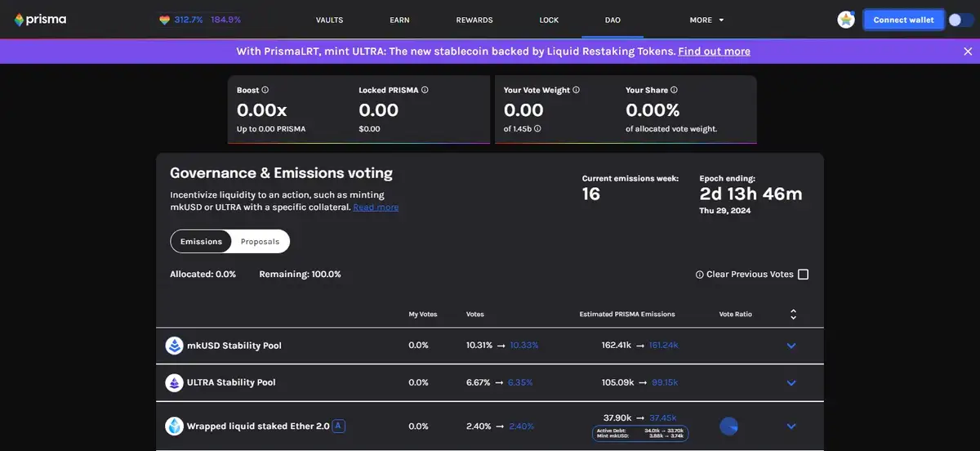Image resolution: width=980 pixels, height=451 pixels.
Task: Check the Clear Previous Votes checkbox
Action: pyautogui.click(x=803, y=275)
